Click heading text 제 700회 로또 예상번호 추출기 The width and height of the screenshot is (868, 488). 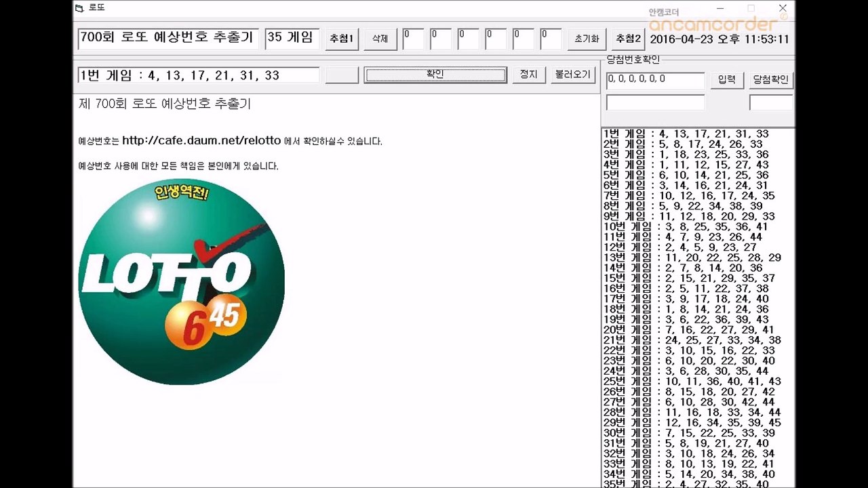click(165, 104)
